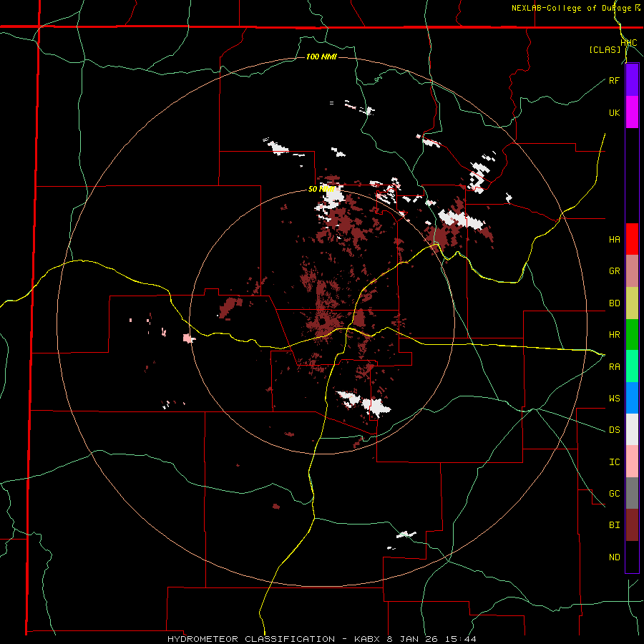Click the 'BD' legend label
This screenshot has height=644, width=644.
(614, 303)
